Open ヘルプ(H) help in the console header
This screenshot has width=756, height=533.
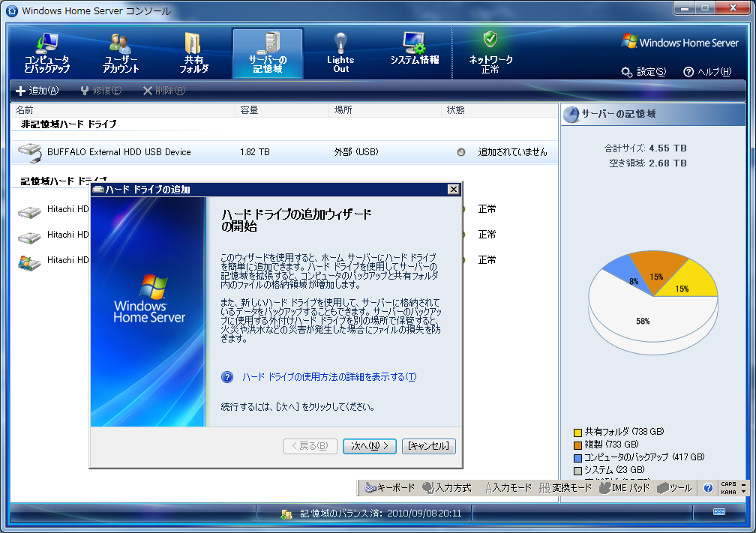(x=707, y=72)
